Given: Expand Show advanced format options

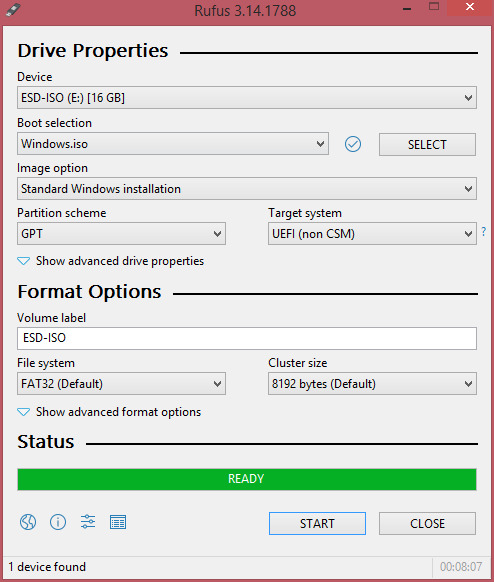Looking at the screenshot, I should 109,412.
